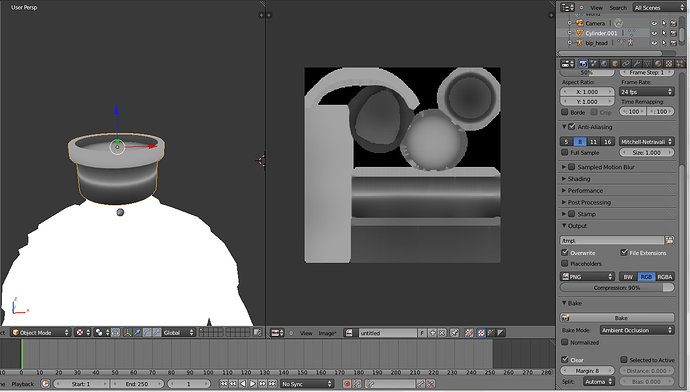The image size is (690, 392).
Task: Click the 3D manipulator toggle icon
Action: [x=127, y=333]
